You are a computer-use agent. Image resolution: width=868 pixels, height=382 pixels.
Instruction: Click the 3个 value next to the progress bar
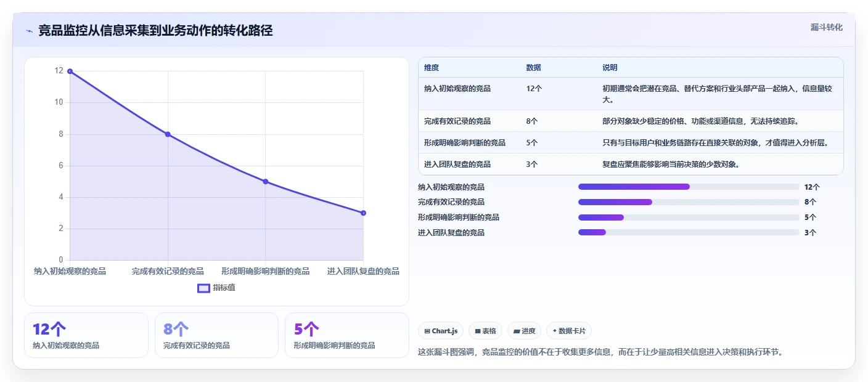pos(810,233)
